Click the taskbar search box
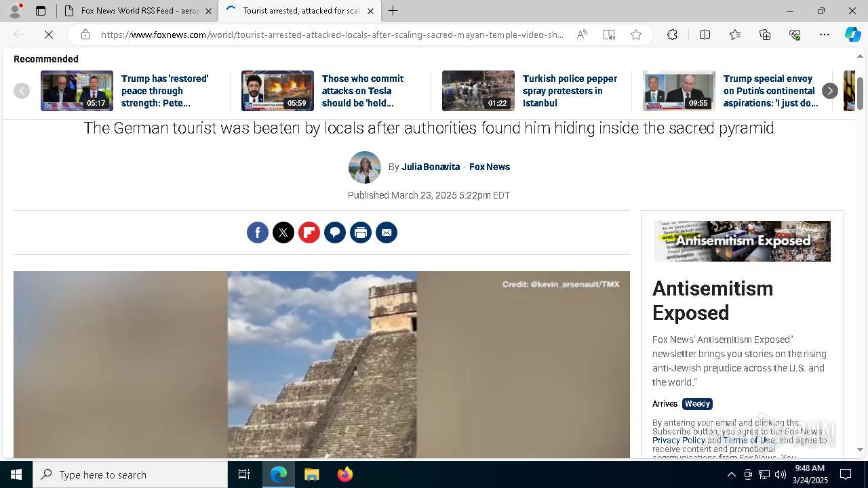Image resolution: width=868 pixels, height=488 pixels. pyautogui.click(x=130, y=474)
